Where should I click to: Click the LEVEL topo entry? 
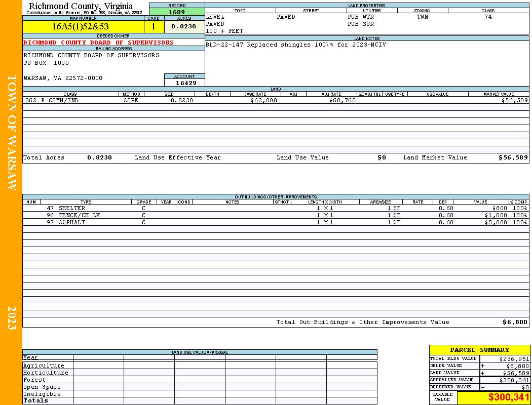(x=215, y=17)
